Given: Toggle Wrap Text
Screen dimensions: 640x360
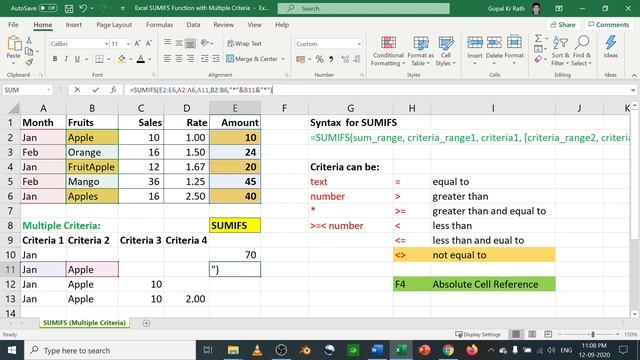Looking at the screenshot, I should click(244, 43).
